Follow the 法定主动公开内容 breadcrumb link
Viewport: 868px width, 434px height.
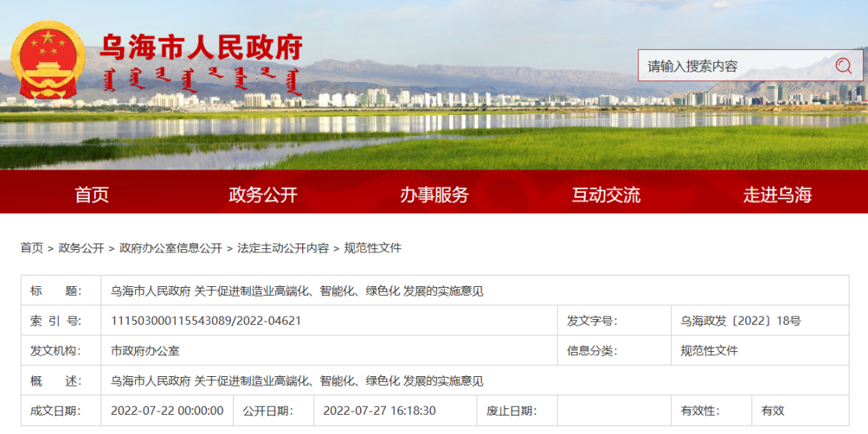point(283,248)
